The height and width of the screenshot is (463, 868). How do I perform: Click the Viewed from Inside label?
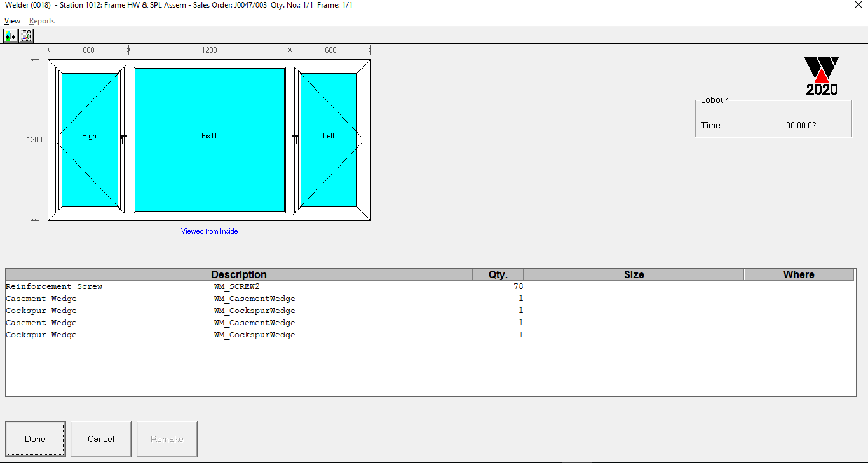tap(209, 231)
